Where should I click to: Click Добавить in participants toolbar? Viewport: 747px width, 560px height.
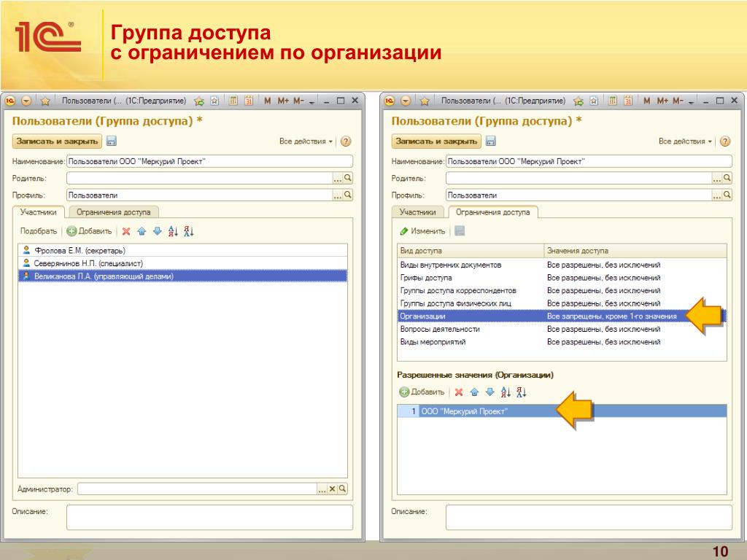89,231
